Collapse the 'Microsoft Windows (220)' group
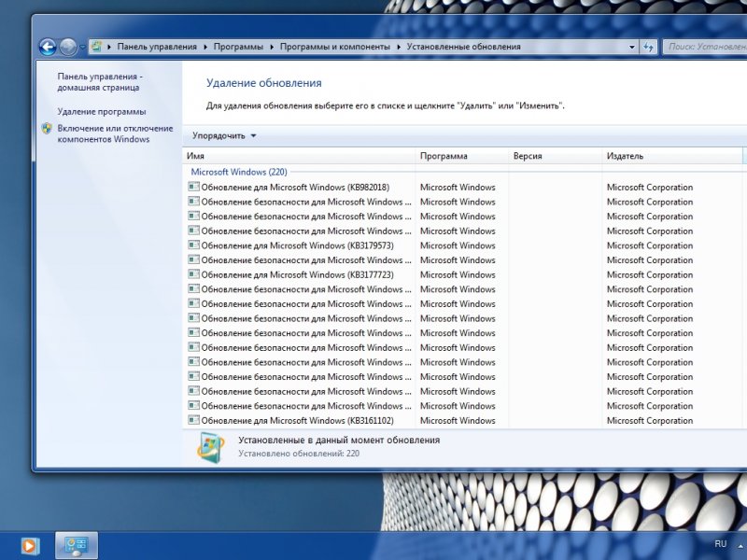The height and width of the screenshot is (560, 747). coord(239,172)
